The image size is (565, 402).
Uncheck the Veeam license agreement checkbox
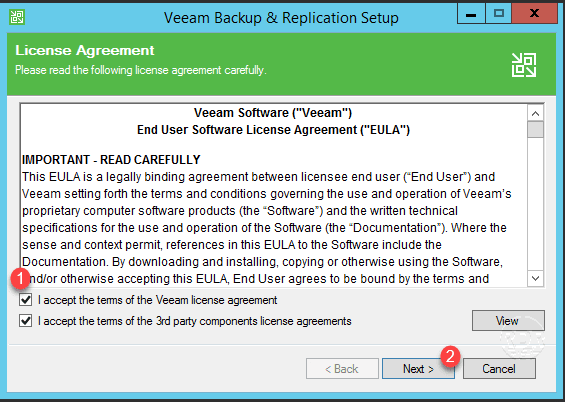point(26,300)
